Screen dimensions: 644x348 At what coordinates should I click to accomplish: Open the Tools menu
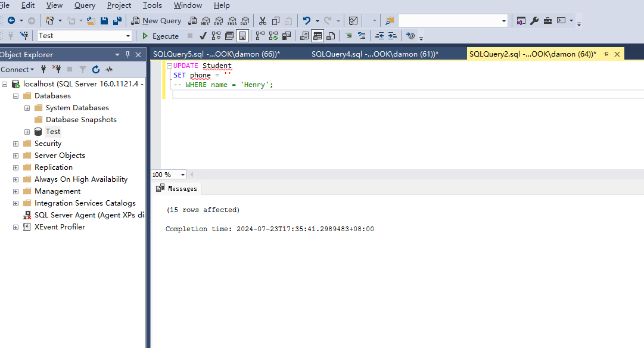(x=153, y=5)
